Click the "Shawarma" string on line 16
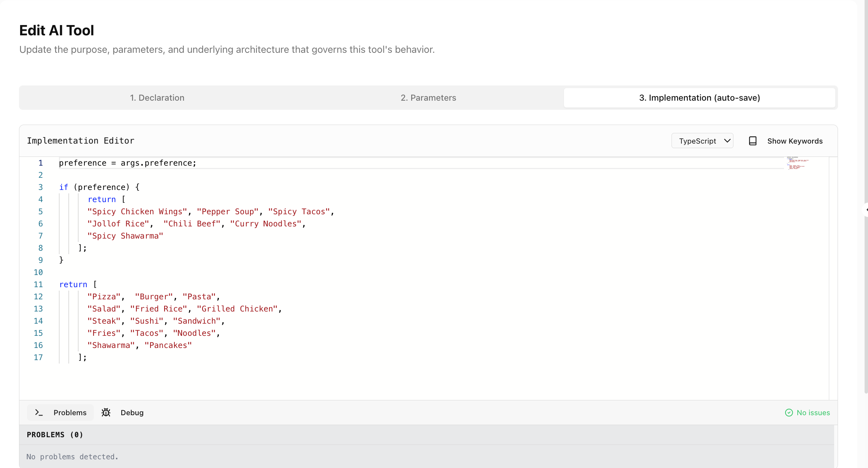868x468 pixels. (111, 345)
